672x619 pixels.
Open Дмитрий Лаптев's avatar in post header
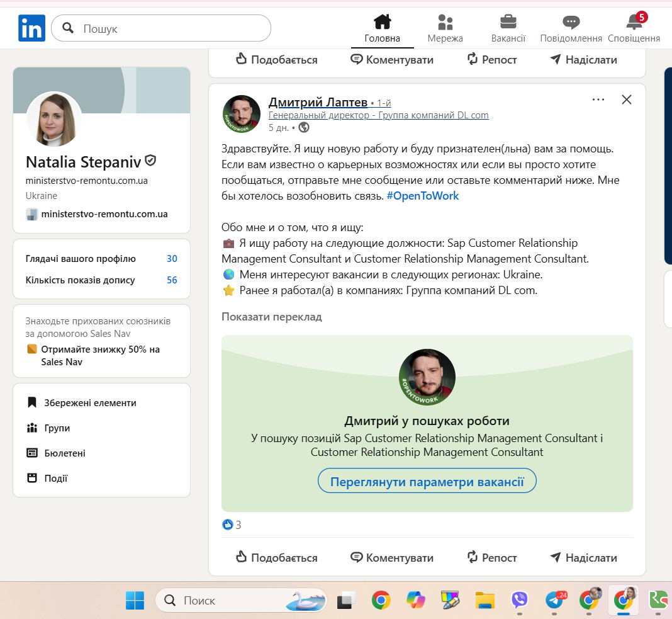point(242,114)
